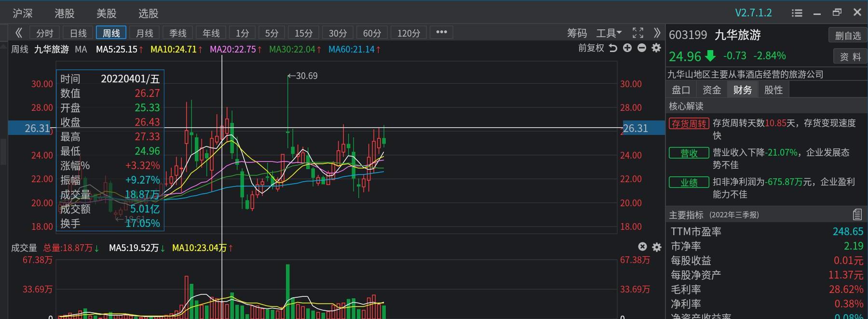Open the list menu icon beside version
This screenshot has height=319, width=868.
[797, 13]
